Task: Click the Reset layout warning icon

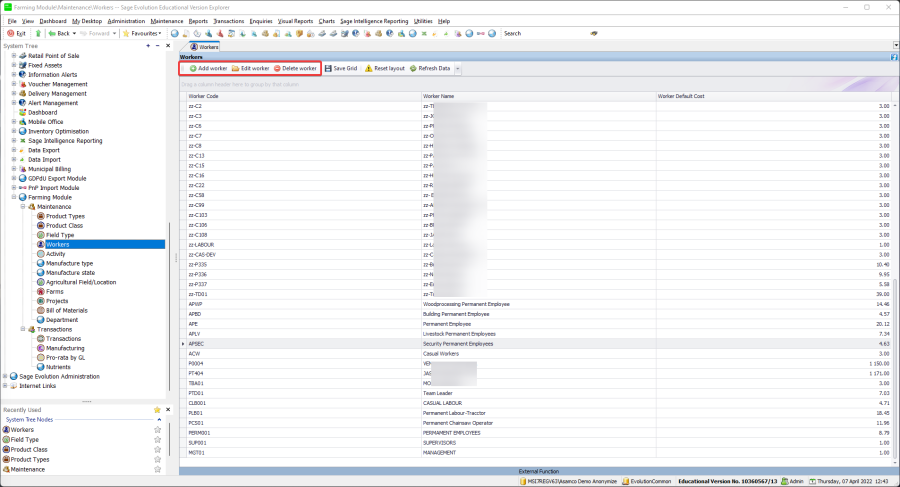Action: pos(368,68)
